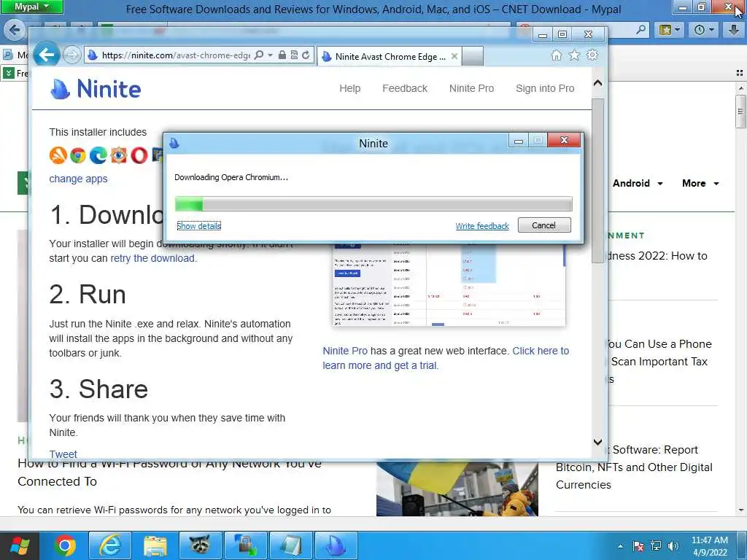This screenshot has height=560, width=747.
Task: Go back in the Internet Explorer window
Action: 47,55
